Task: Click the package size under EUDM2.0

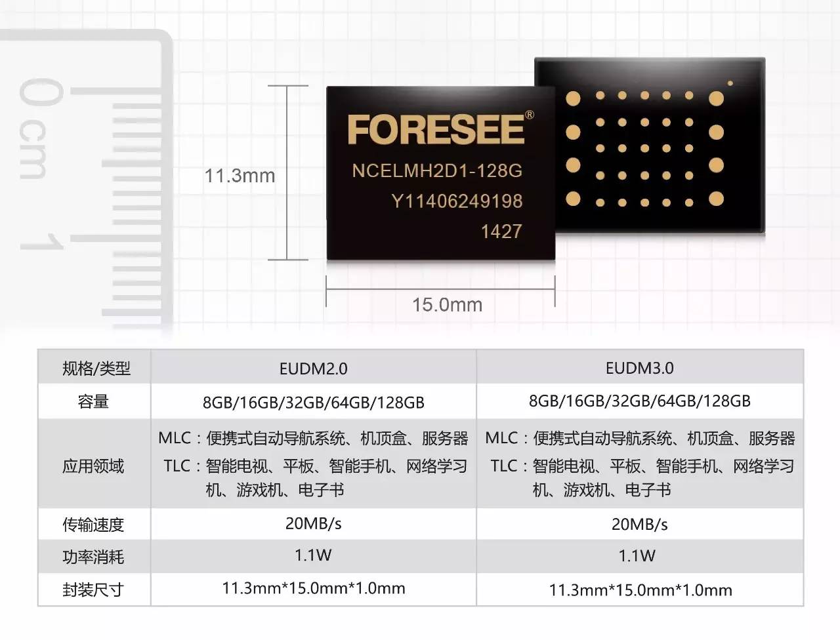Action: click(313, 588)
